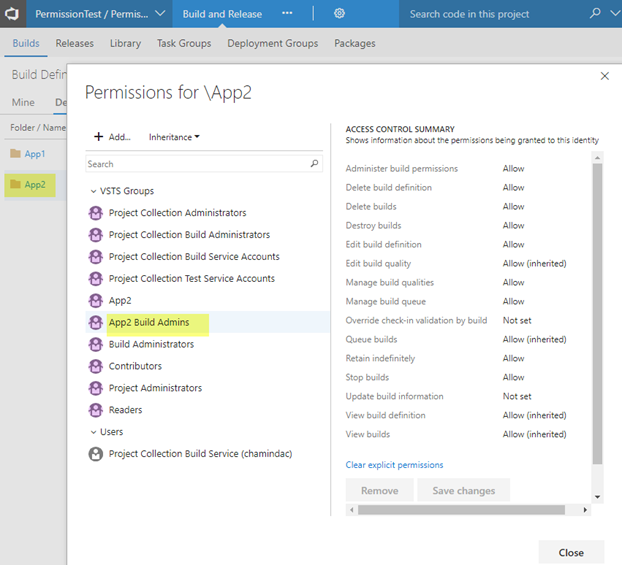Image resolution: width=622 pixels, height=565 pixels.
Task: Collapse the VSTS Groups section
Action: click(93, 191)
